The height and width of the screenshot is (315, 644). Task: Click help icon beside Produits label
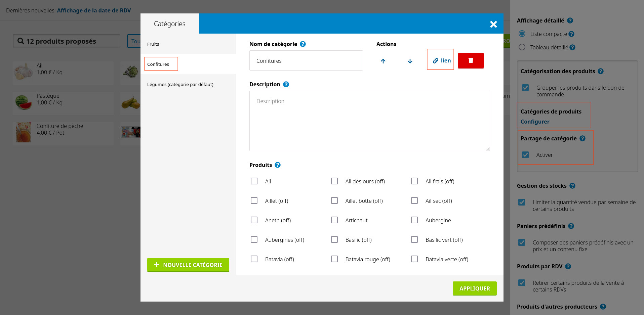[x=278, y=165]
